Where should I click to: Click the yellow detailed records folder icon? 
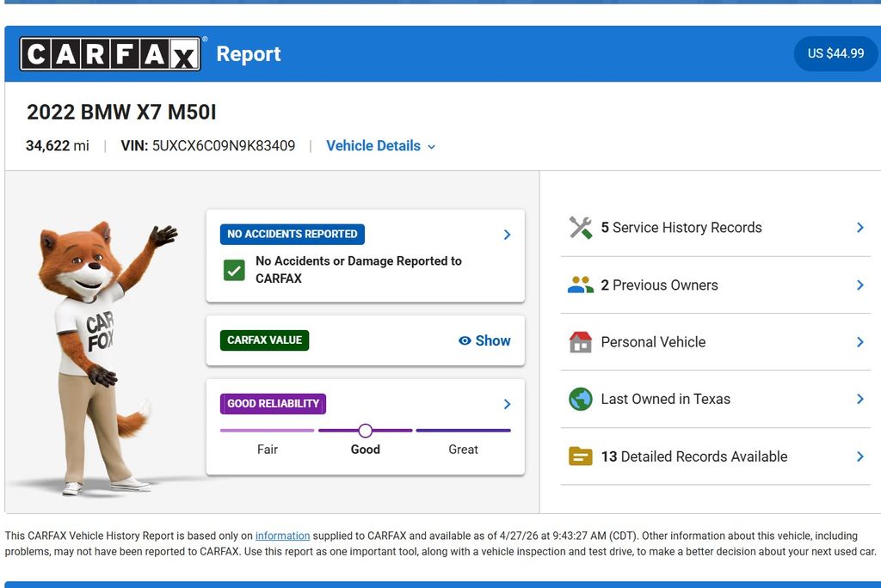(x=581, y=456)
